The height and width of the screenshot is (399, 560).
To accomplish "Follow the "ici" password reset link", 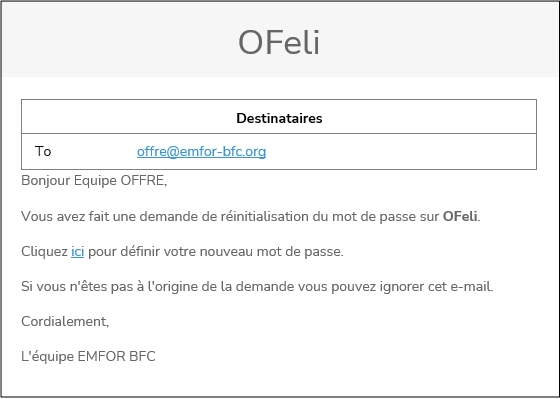I will click(x=78, y=251).
